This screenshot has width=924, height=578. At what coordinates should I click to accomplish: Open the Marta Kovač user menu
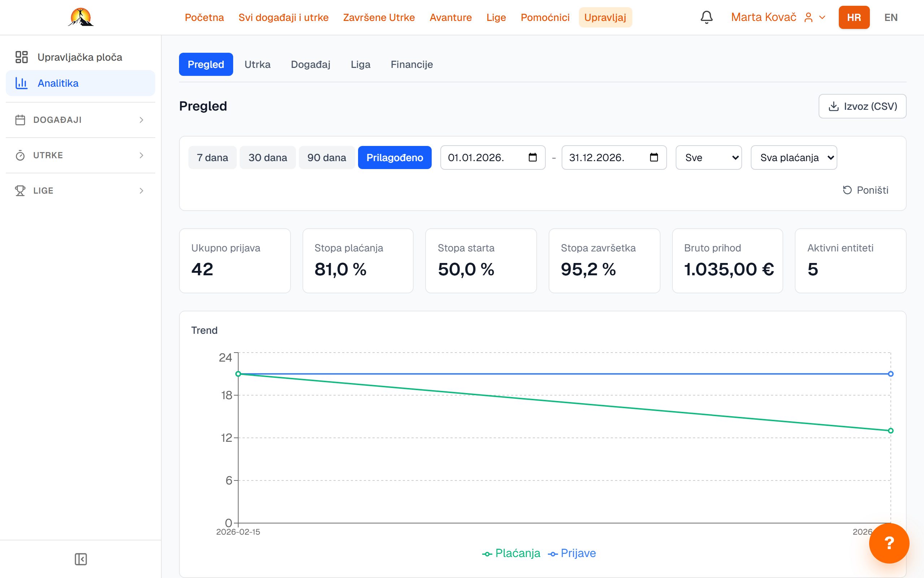[x=778, y=18]
